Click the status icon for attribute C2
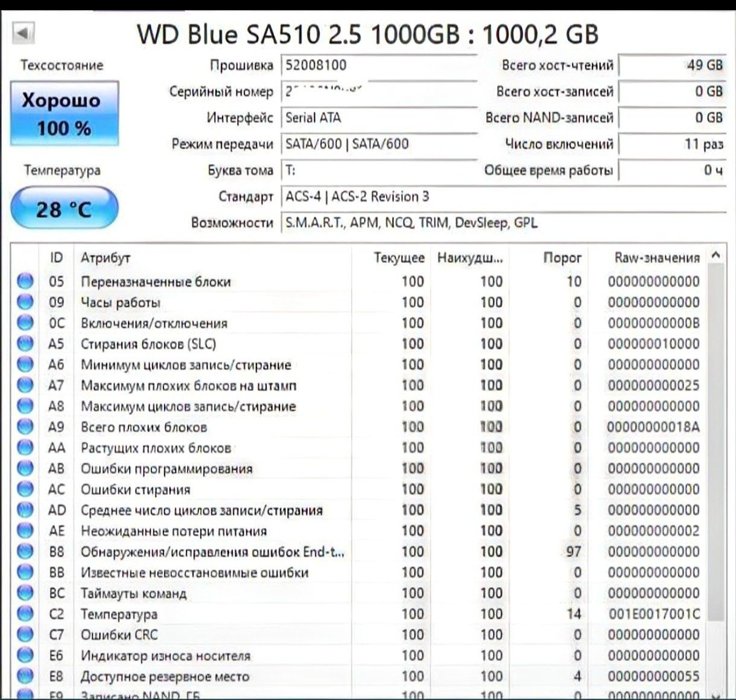 [x=25, y=614]
